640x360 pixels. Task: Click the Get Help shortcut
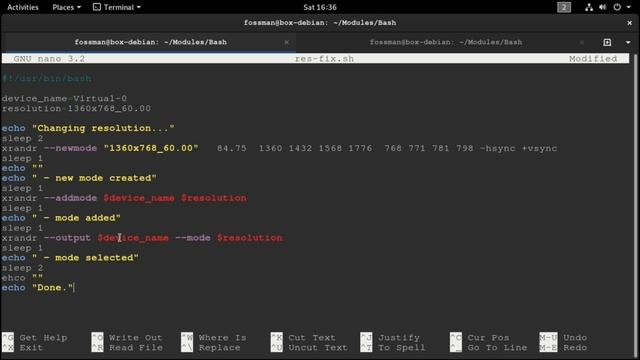click(35, 338)
